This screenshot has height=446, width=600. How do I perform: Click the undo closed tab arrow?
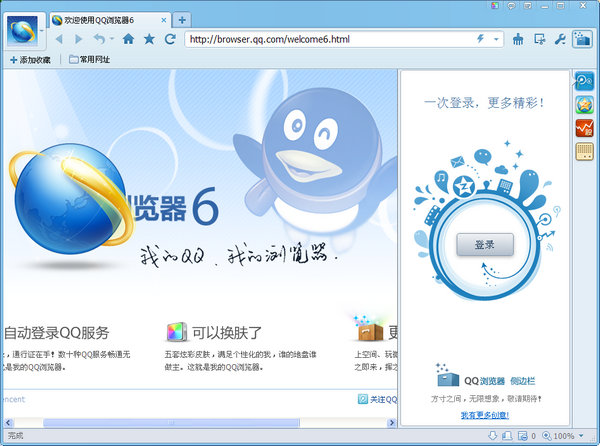coord(99,39)
